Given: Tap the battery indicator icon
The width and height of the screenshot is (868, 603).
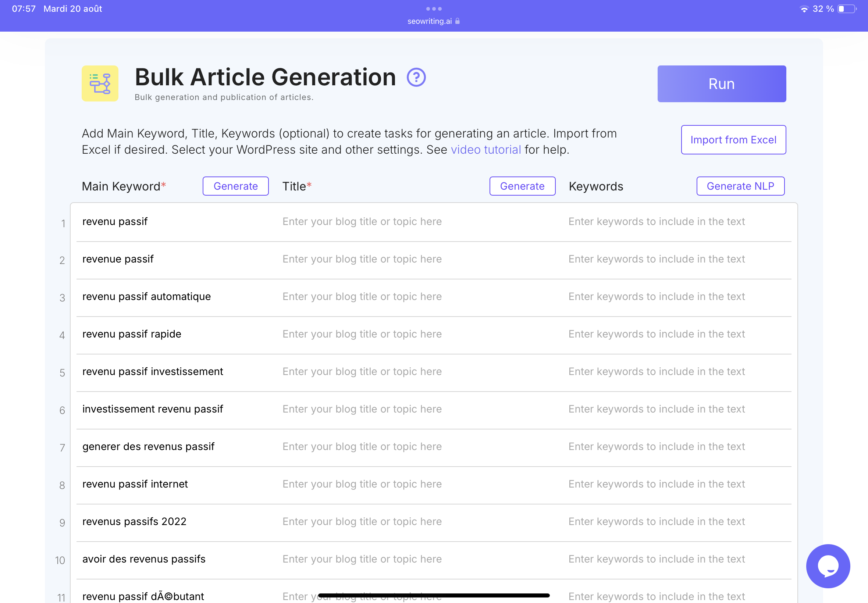Looking at the screenshot, I should point(847,9).
